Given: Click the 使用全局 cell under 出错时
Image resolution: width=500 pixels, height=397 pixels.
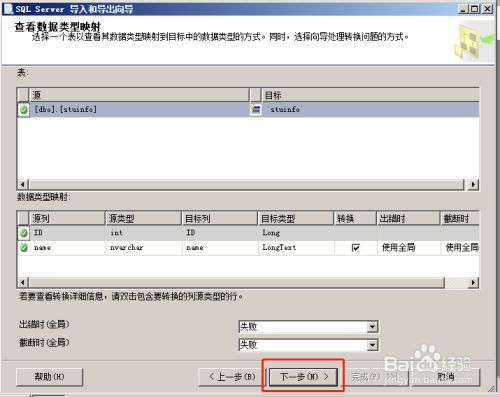Looking at the screenshot, I should [x=409, y=248].
